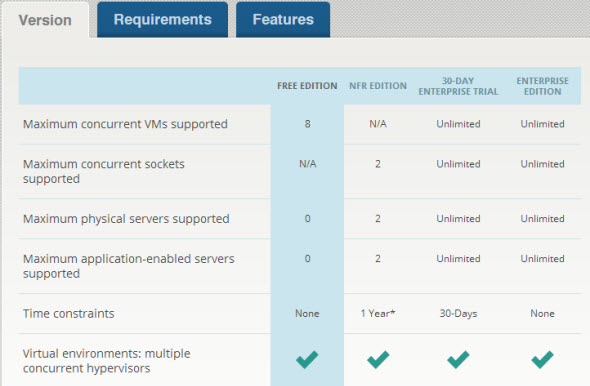Click NFR Edition's '2' for physical servers
590x386 pixels.
[378, 219]
